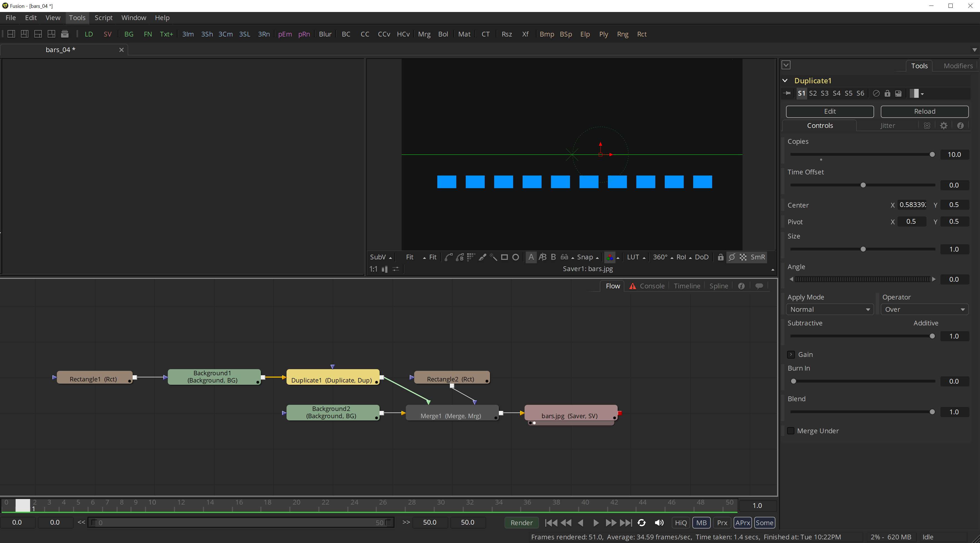
Task: Toggle SmR smooth resize in viewer
Action: click(x=758, y=257)
